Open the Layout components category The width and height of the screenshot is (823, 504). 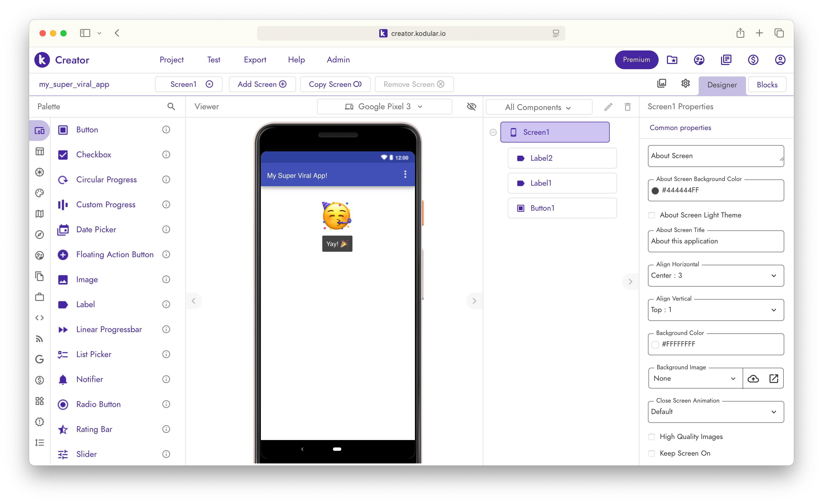[x=40, y=151]
